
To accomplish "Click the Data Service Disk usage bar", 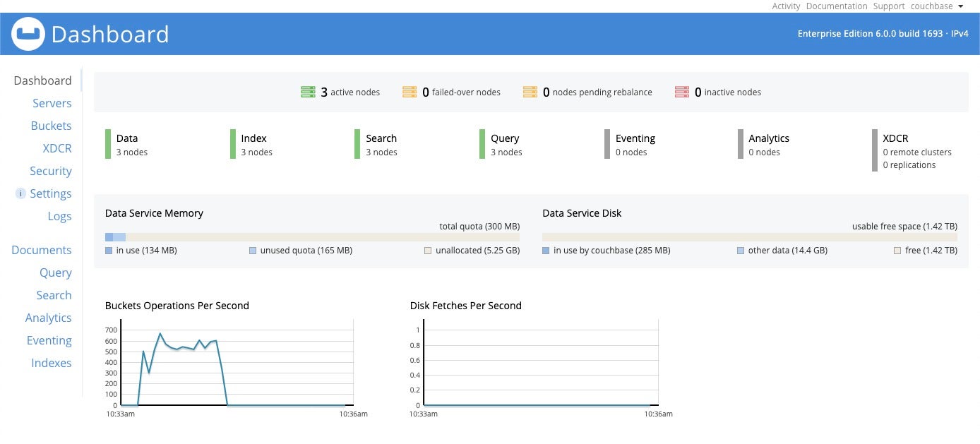I will (750, 237).
